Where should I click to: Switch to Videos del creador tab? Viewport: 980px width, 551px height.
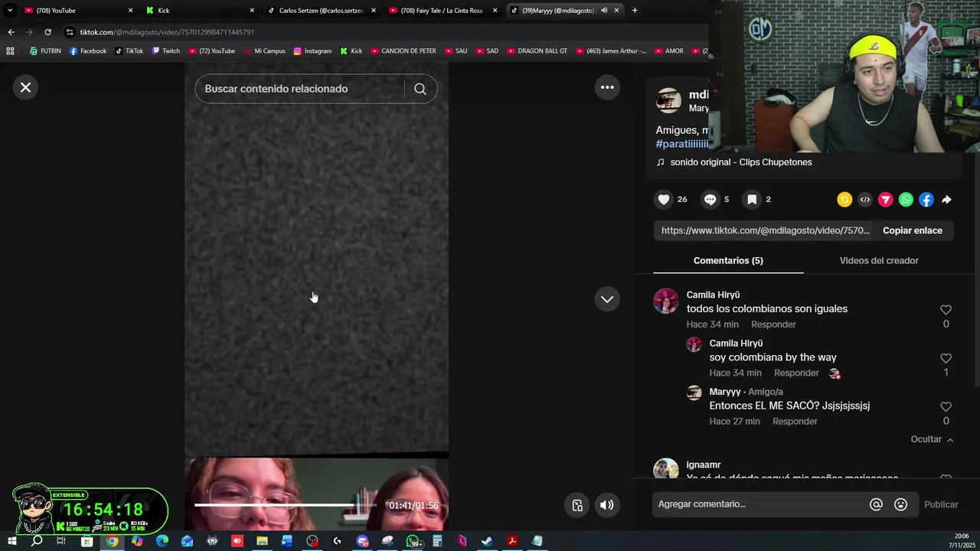pos(879,261)
